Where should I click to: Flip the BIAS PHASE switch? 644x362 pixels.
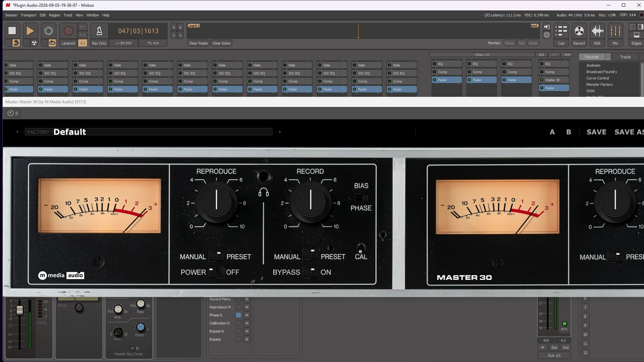[x=361, y=197]
